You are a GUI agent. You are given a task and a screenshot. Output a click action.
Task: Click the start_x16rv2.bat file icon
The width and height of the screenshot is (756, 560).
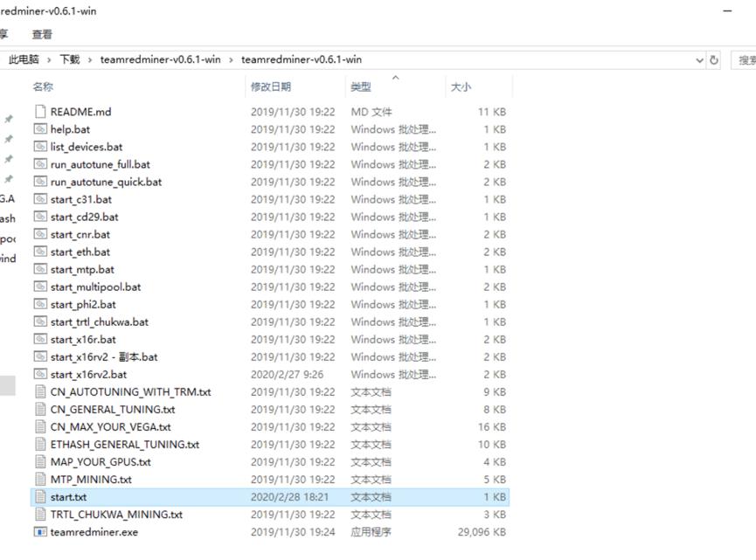click(40, 375)
